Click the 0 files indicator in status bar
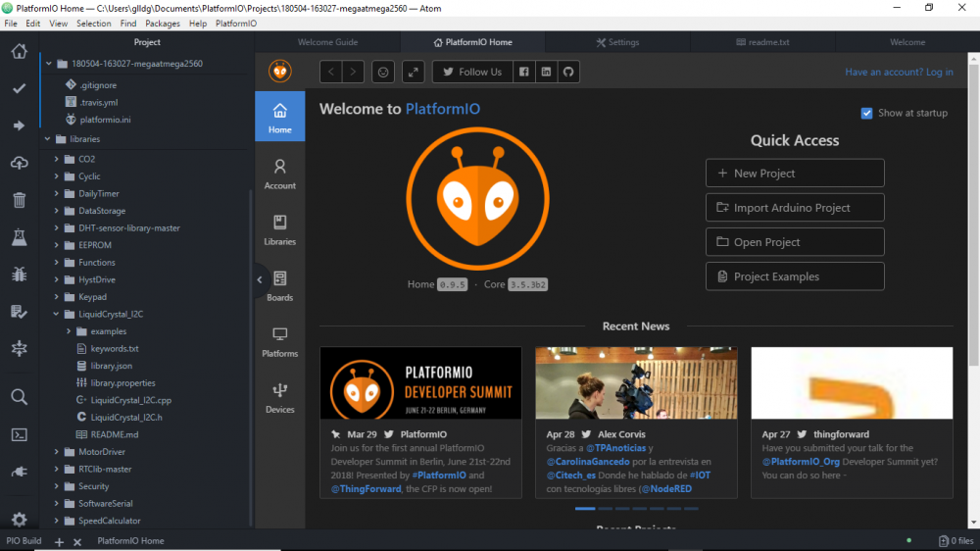The image size is (980, 551). 956,541
